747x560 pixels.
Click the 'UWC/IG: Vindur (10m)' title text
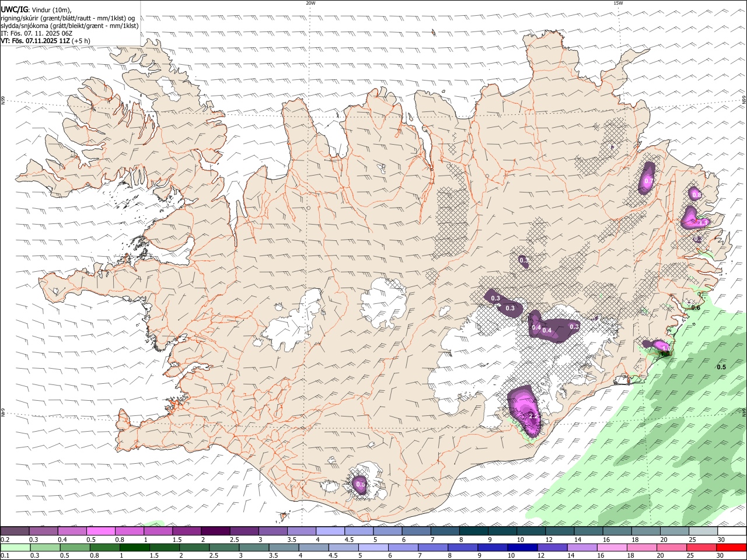36,9
